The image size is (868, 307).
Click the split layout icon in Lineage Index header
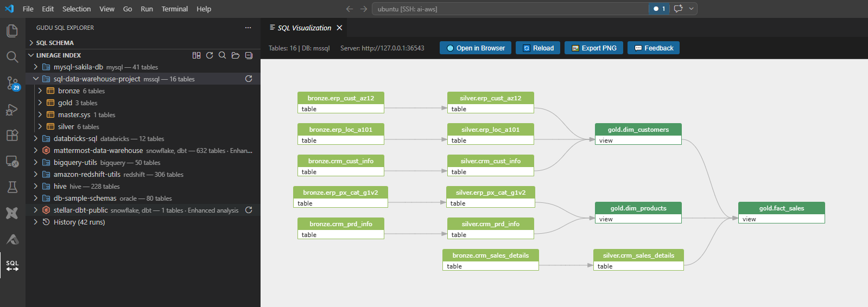(197, 55)
